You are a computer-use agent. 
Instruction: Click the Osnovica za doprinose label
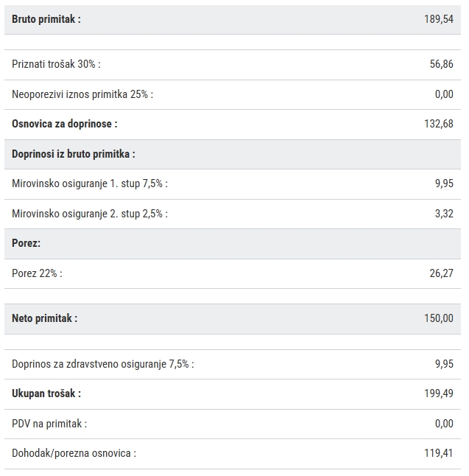point(65,124)
